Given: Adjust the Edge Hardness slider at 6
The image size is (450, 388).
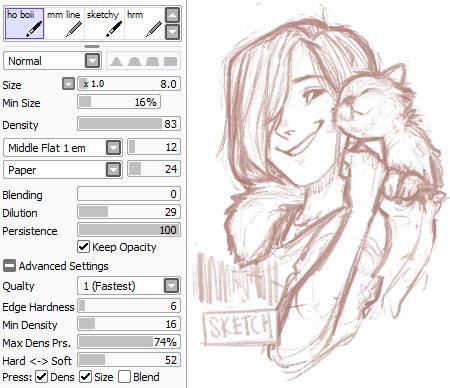Looking at the screenshot, I should (129, 306).
